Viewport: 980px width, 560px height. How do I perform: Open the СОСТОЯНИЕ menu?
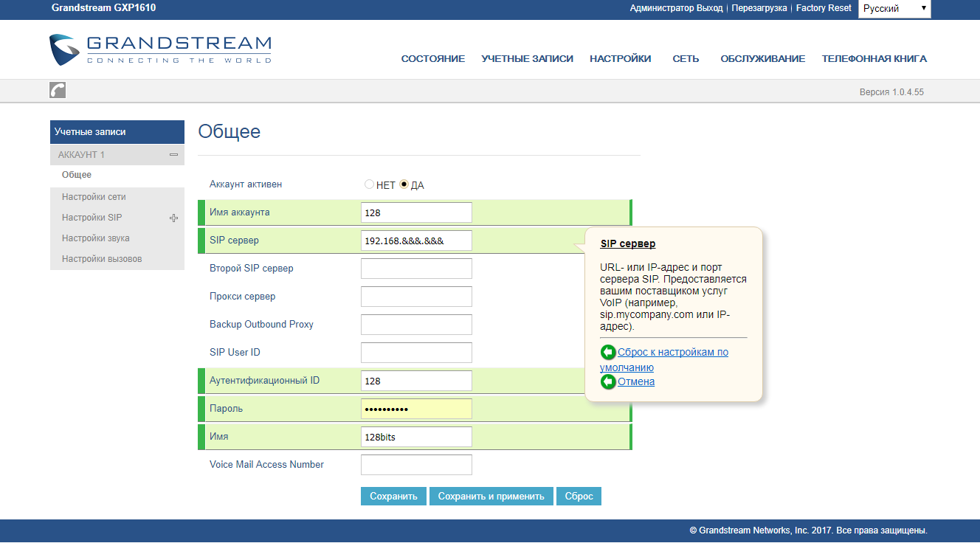click(x=433, y=59)
